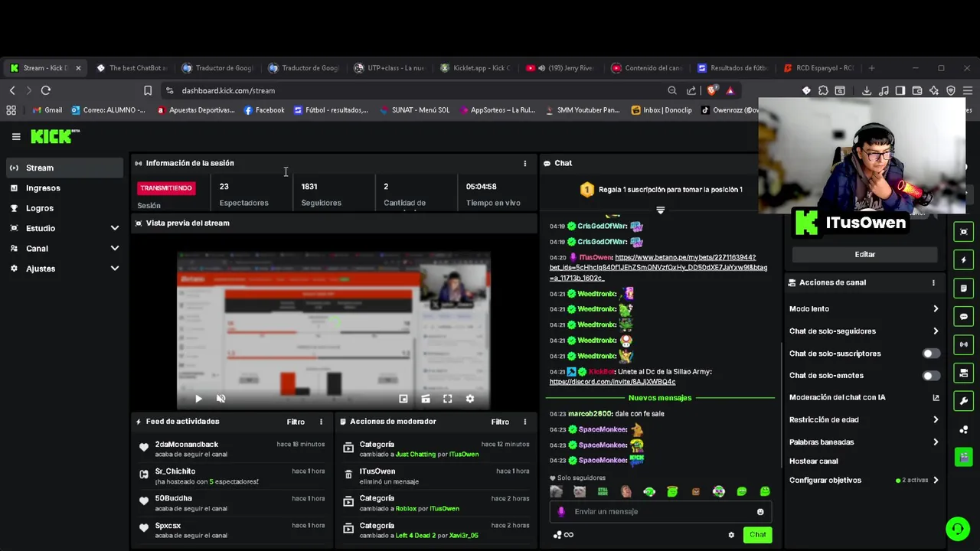Open the hamburger menu beside the Kick logo
The width and height of the screenshot is (980, 551).
(x=16, y=137)
